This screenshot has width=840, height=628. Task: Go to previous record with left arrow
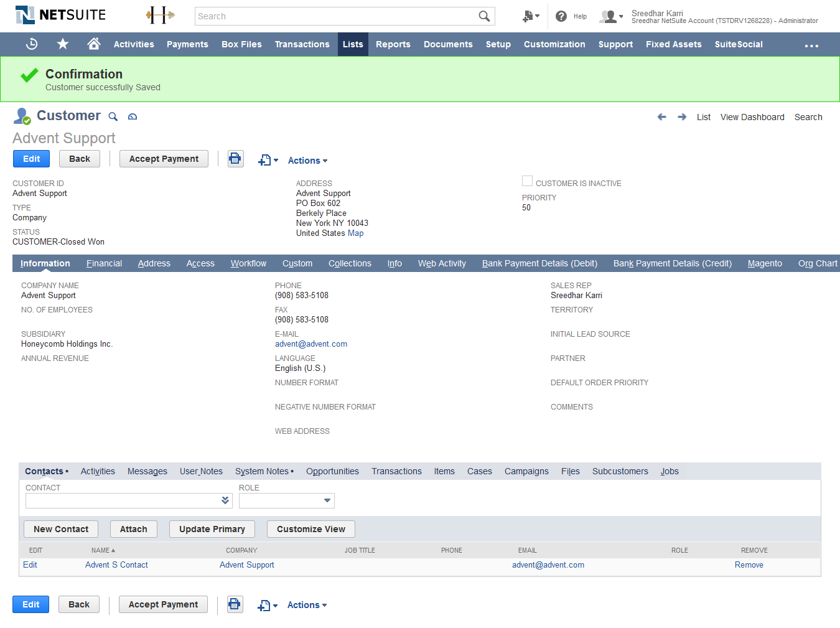[x=662, y=117]
